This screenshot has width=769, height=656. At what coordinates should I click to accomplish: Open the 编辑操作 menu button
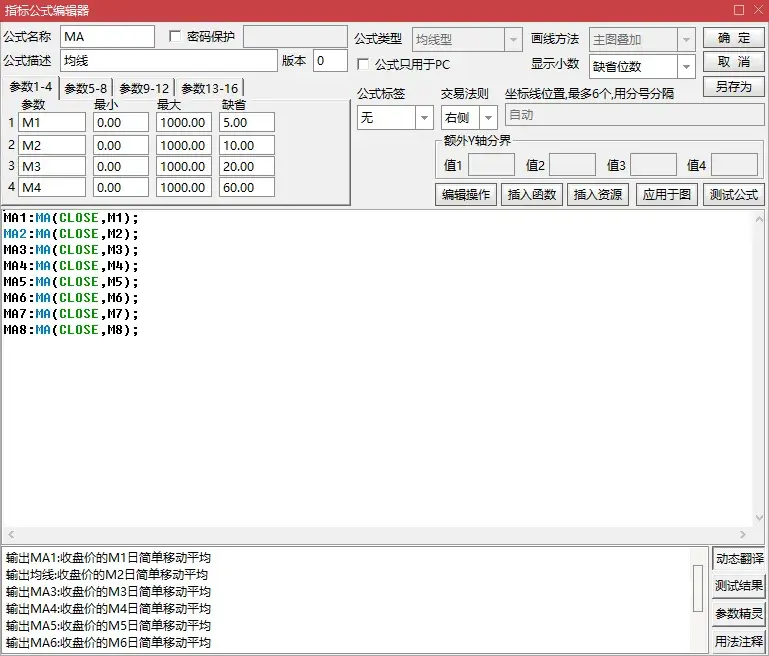[465, 195]
